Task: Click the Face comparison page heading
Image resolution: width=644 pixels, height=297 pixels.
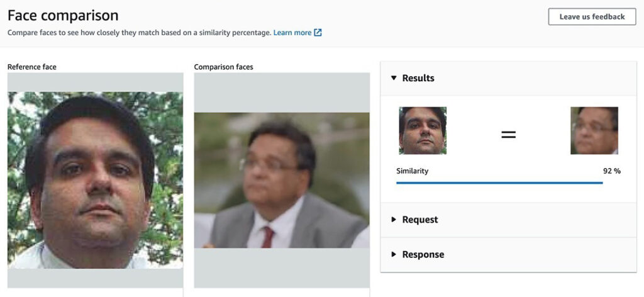Action: [63, 16]
